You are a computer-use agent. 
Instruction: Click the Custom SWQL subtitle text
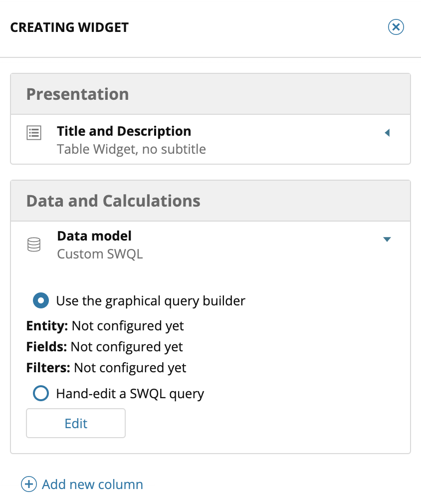click(x=100, y=253)
